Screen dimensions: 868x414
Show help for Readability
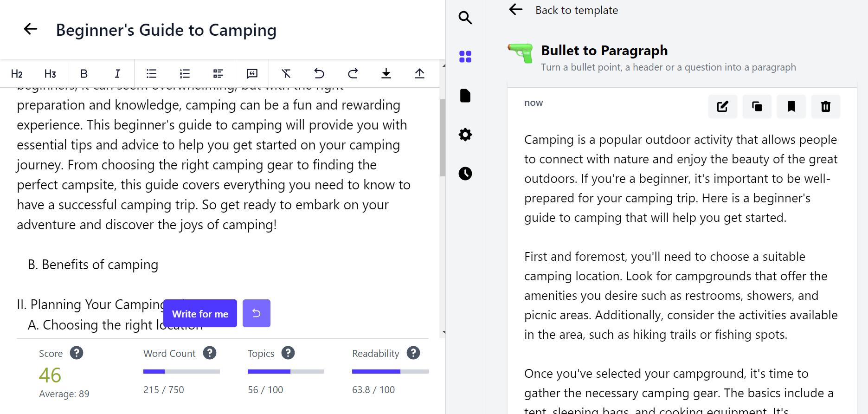tap(413, 353)
